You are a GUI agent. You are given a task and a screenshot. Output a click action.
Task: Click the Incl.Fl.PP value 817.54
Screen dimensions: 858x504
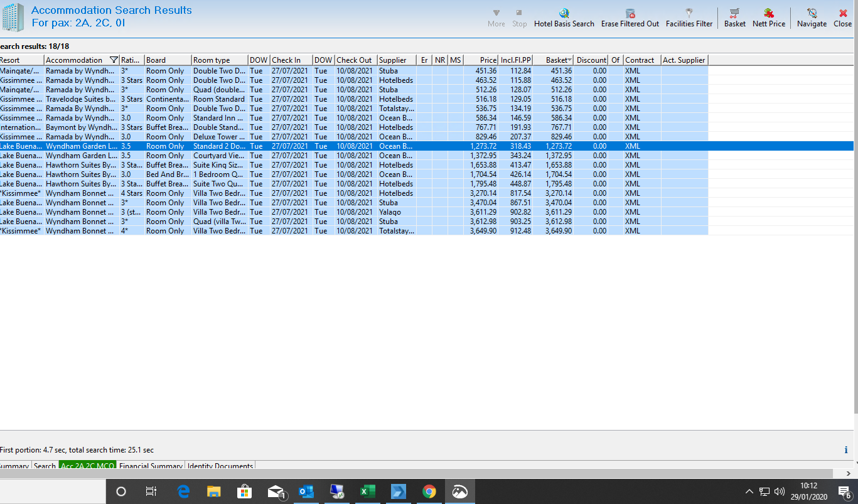(x=515, y=193)
